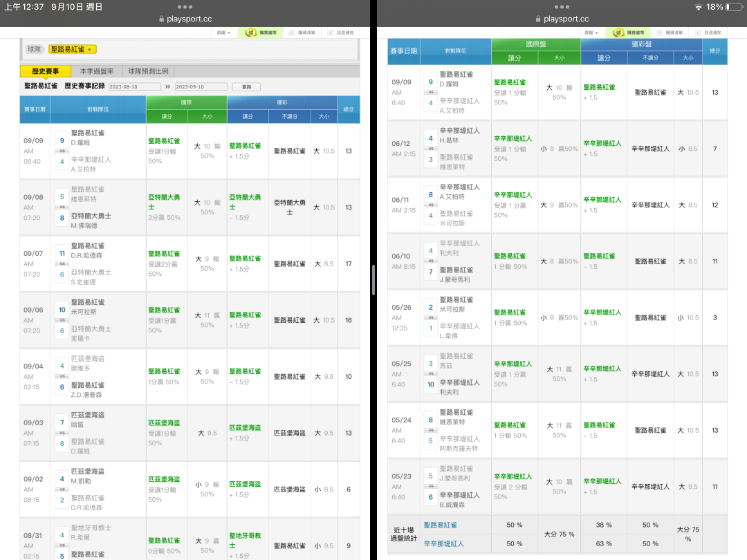Open the three-dot multitasking menu of the left window
This screenshot has width=747, height=560.
pyautogui.click(x=185, y=7)
